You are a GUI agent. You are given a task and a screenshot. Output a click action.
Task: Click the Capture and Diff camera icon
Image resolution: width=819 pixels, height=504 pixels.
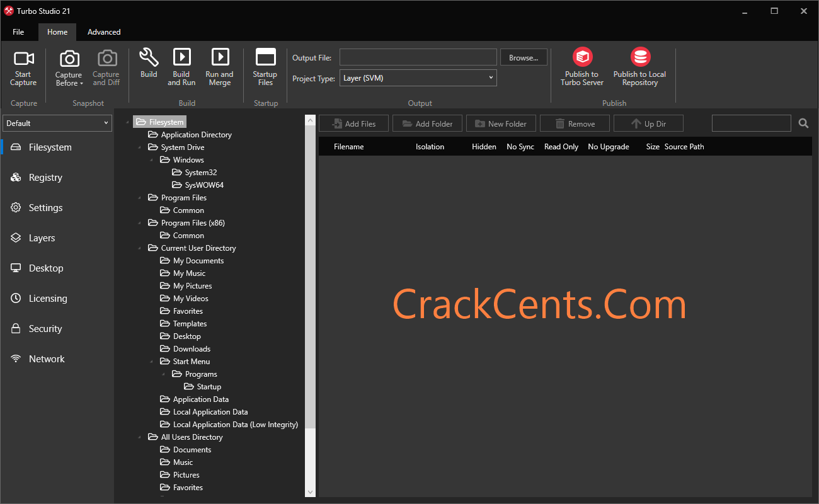click(x=106, y=59)
